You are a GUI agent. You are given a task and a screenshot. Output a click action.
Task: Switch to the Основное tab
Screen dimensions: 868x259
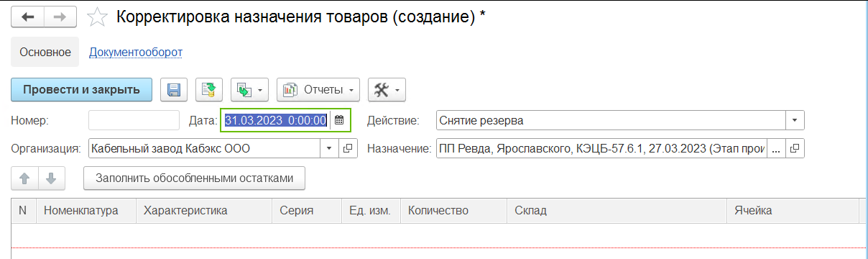pos(45,53)
